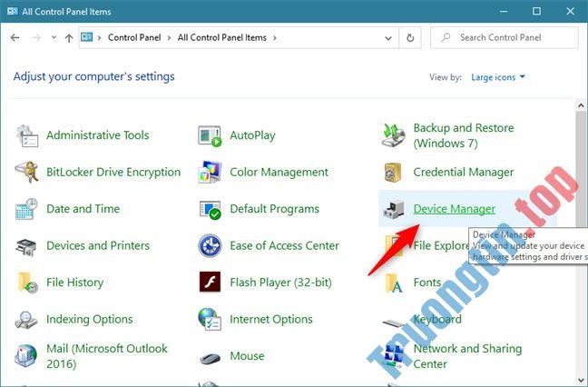Open the Color Management icon
This screenshot has width=588, height=387.
pos(210,172)
